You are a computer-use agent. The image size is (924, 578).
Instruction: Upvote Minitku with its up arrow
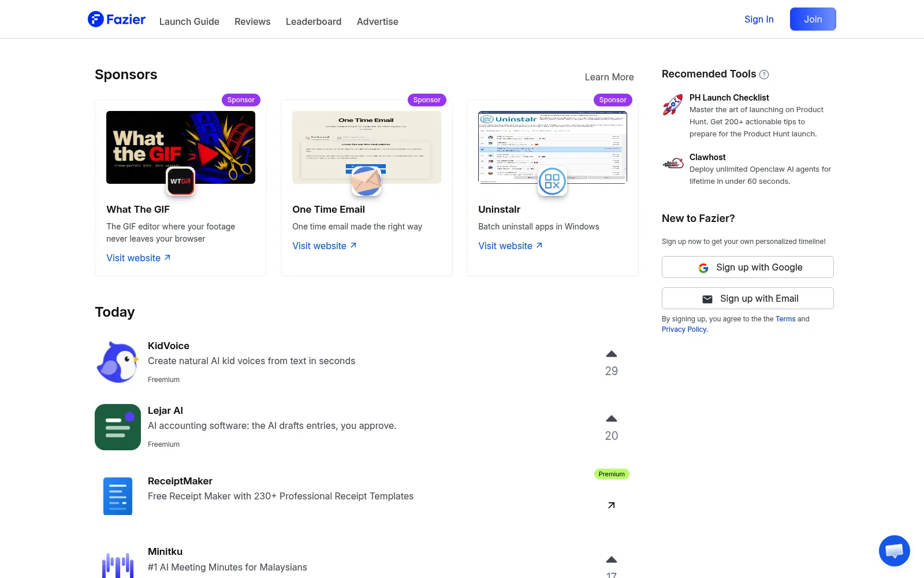pyautogui.click(x=612, y=560)
